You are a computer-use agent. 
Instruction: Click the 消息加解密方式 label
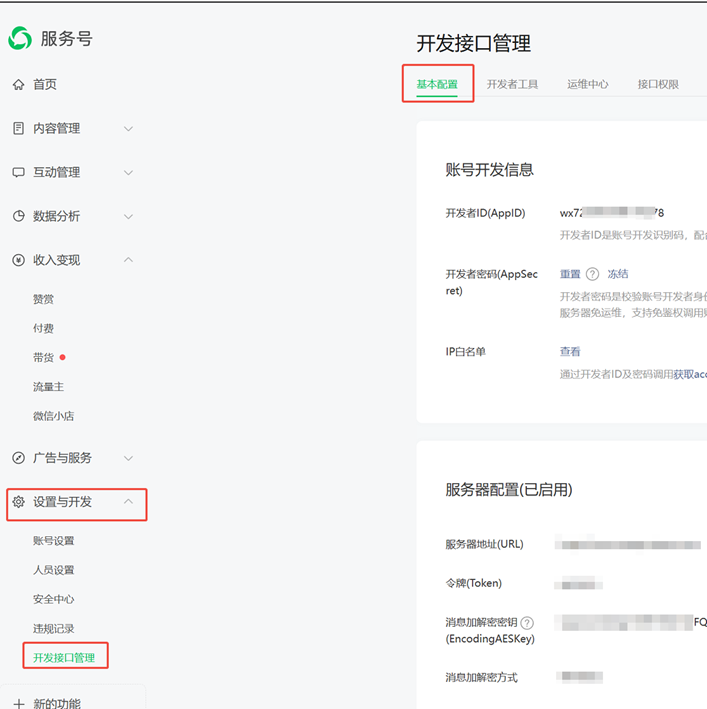(481, 677)
